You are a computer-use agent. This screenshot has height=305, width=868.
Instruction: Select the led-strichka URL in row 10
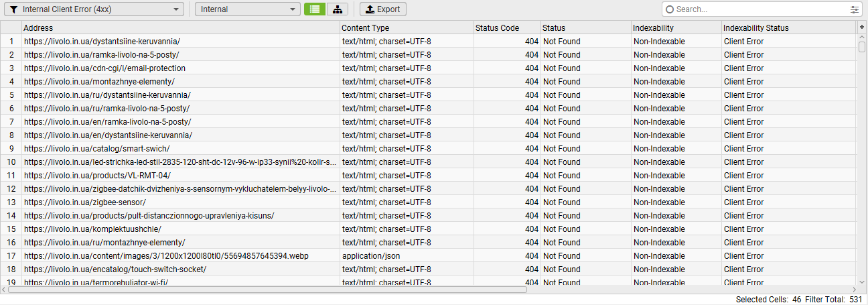point(180,162)
